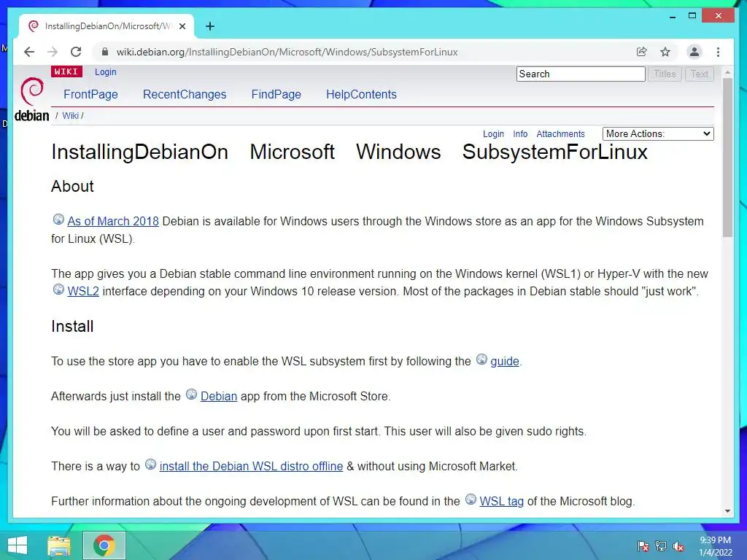Open Chrome three-dot menu

(x=718, y=52)
